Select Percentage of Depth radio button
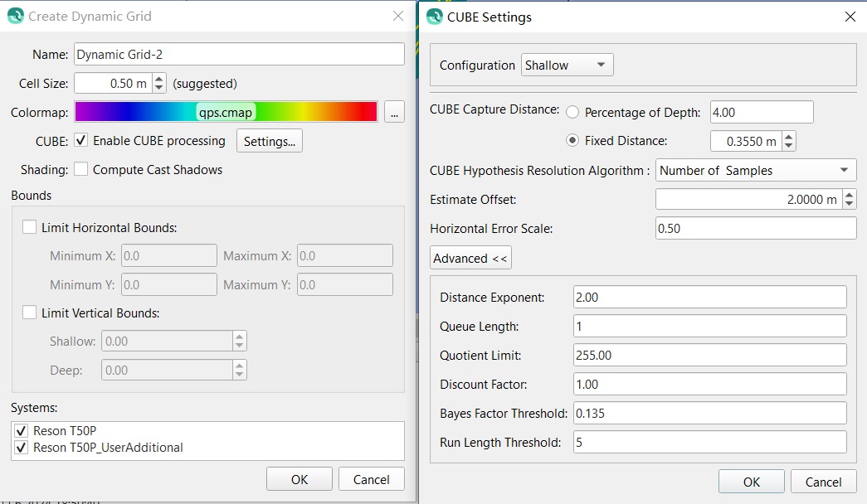The height and width of the screenshot is (504, 867). pos(572,112)
